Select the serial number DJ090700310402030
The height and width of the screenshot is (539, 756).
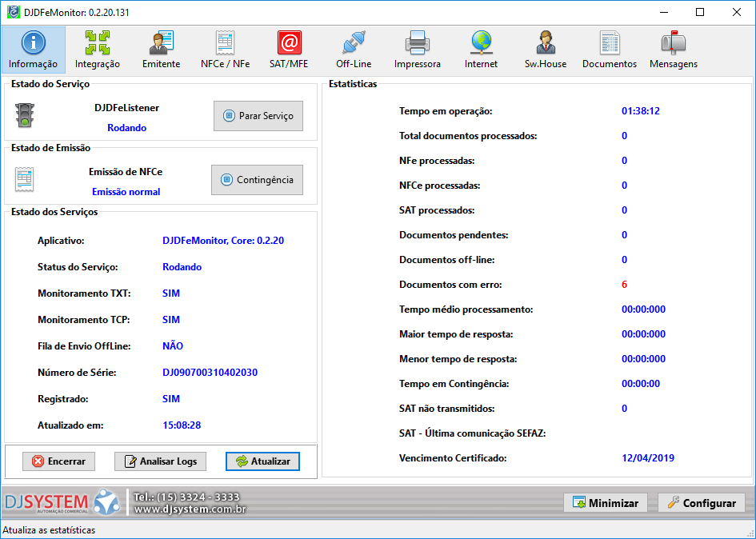coord(210,373)
